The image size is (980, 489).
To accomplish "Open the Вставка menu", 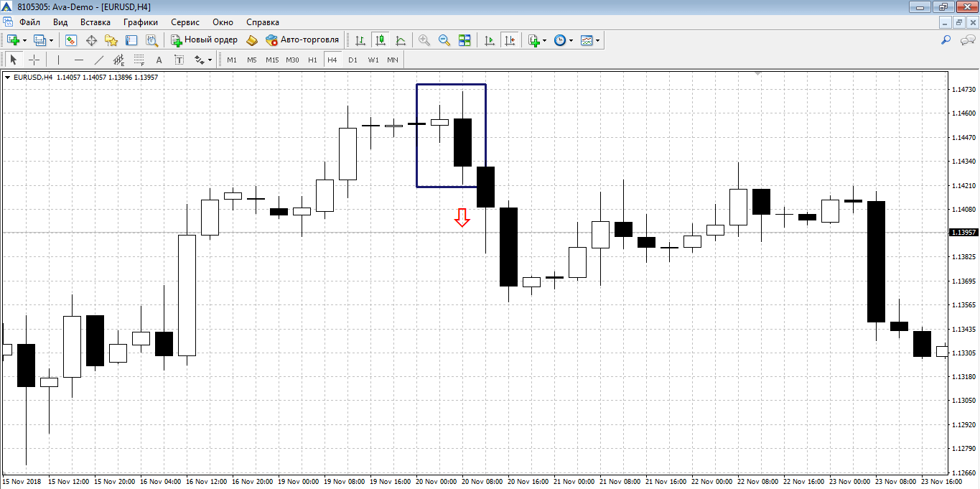I will [x=95, y=22].
